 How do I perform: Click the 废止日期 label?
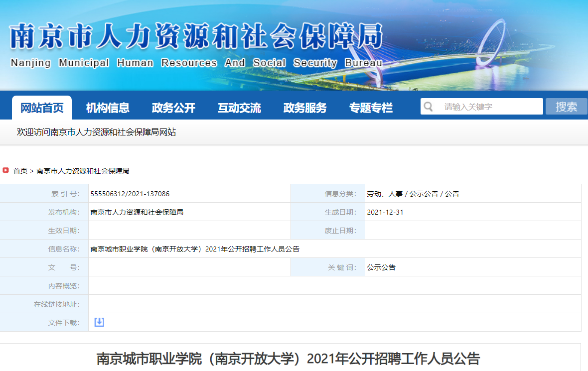(x=340, y=231)
